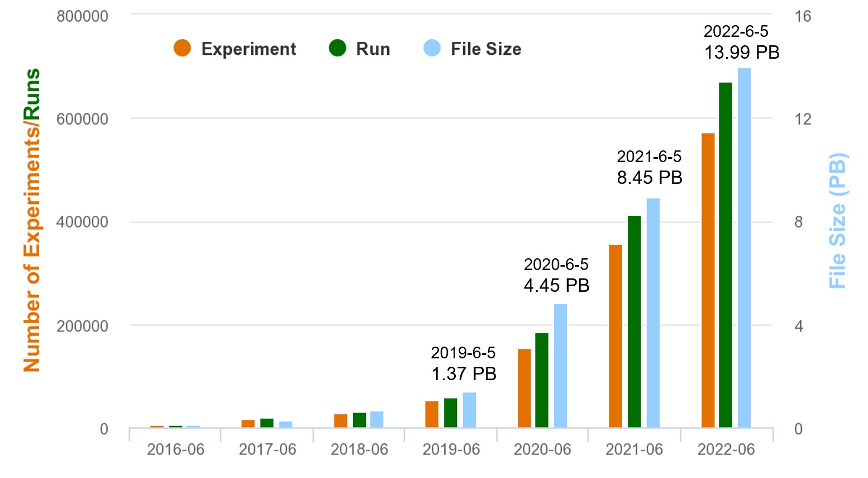
Task: Pick the 2019-06 green Run bar
Action: pyautogui.click(x=450, y=413)
